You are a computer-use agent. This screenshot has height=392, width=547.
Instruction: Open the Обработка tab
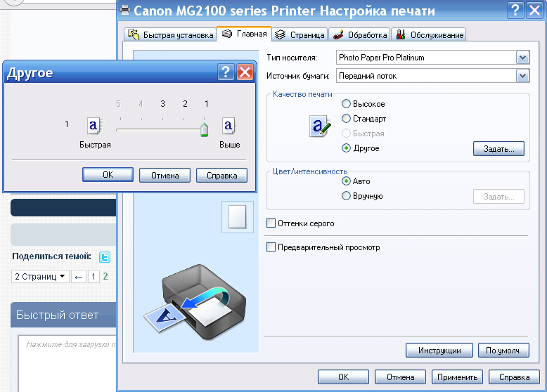pos(359,35)
